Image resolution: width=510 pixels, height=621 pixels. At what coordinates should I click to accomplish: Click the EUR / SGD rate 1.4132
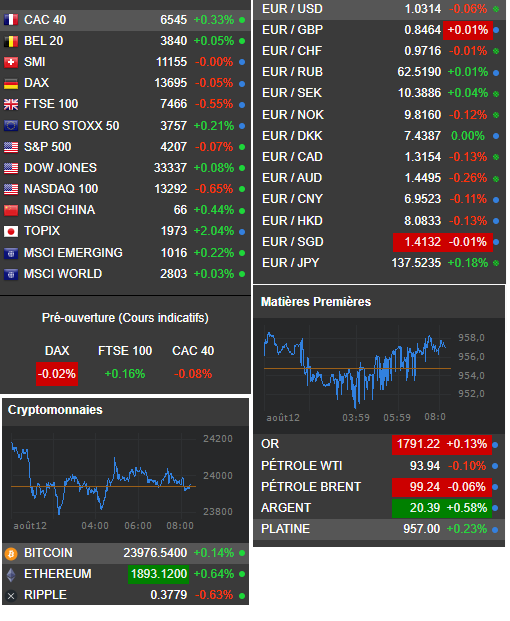tap(422, 242)
